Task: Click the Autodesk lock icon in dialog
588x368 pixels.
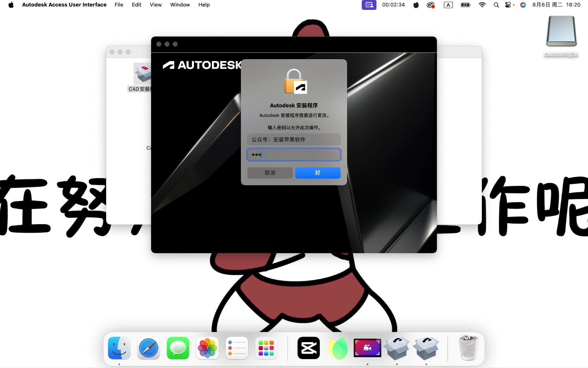Action: point(295,81)
